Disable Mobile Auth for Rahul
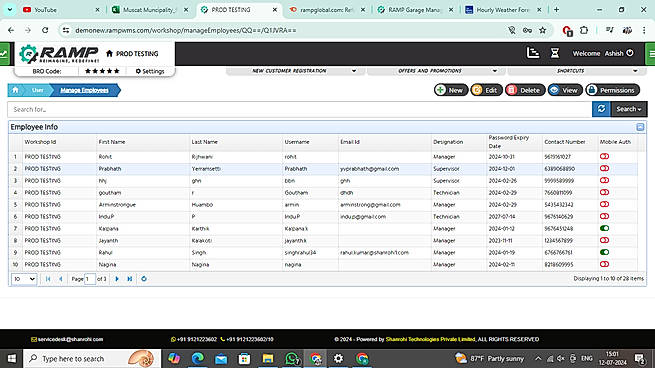655x368 pixels. [x=604, y=252]
